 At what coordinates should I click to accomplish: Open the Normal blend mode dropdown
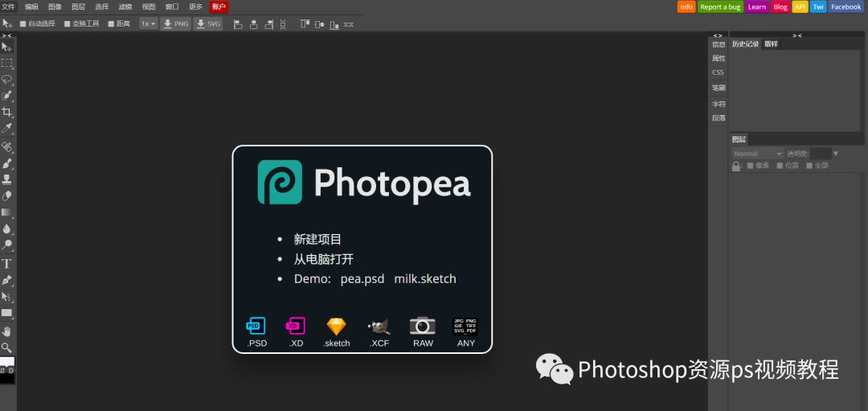coord(757,154)
